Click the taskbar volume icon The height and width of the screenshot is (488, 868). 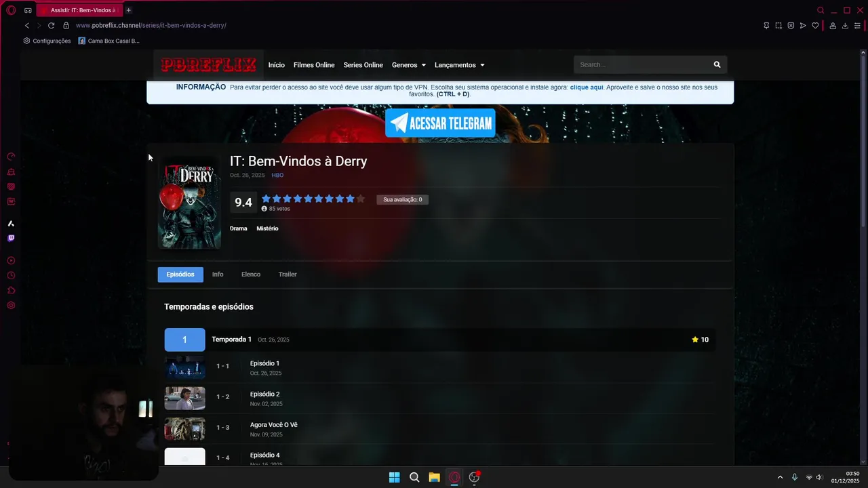coord(819,477)
